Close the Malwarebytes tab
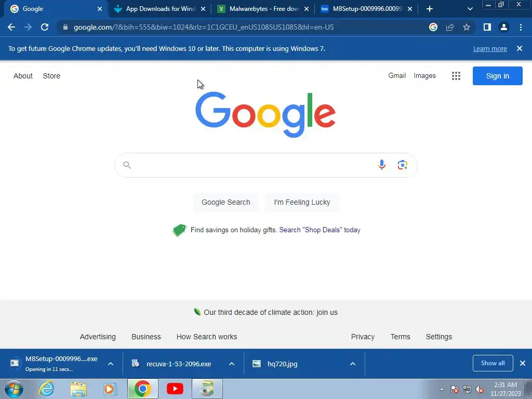Screen dimensions: 532x399 point(307,9)
